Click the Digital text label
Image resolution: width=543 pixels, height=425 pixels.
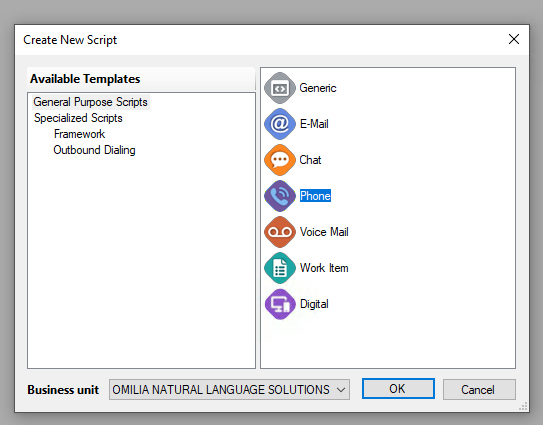click(x=314, y=304)
